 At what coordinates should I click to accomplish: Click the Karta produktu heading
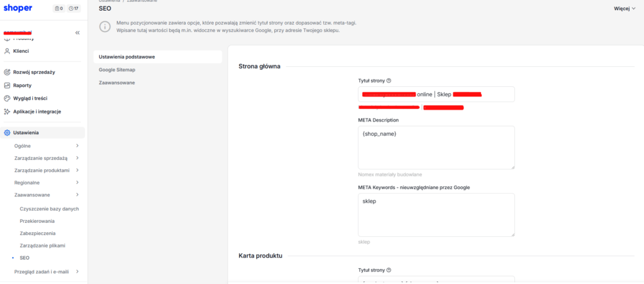point(260,256)
